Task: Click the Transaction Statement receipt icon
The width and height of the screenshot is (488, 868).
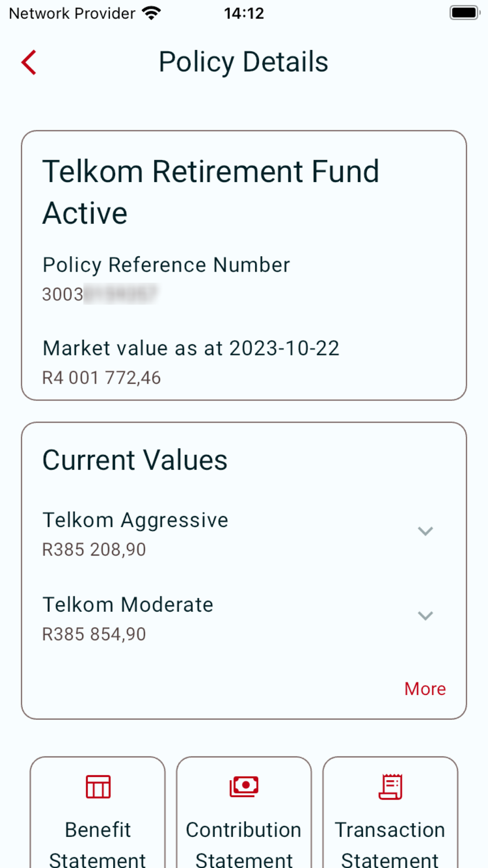Action: [x=390, y=786]
